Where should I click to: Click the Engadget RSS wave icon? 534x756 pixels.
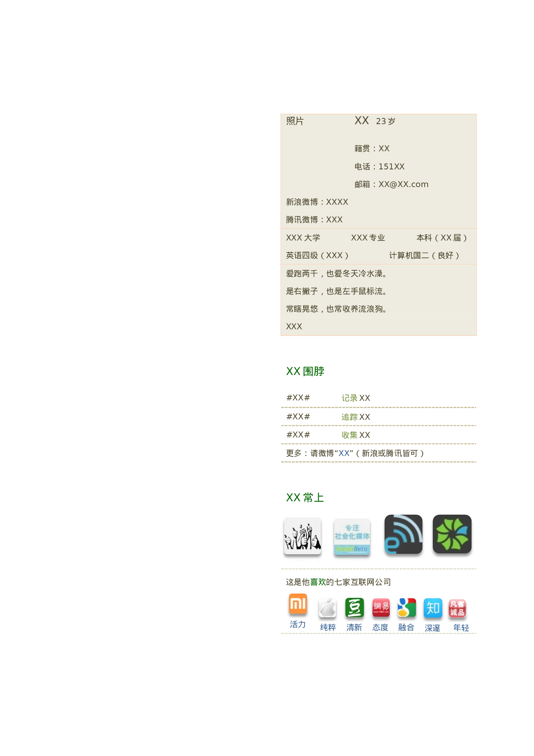403,534
